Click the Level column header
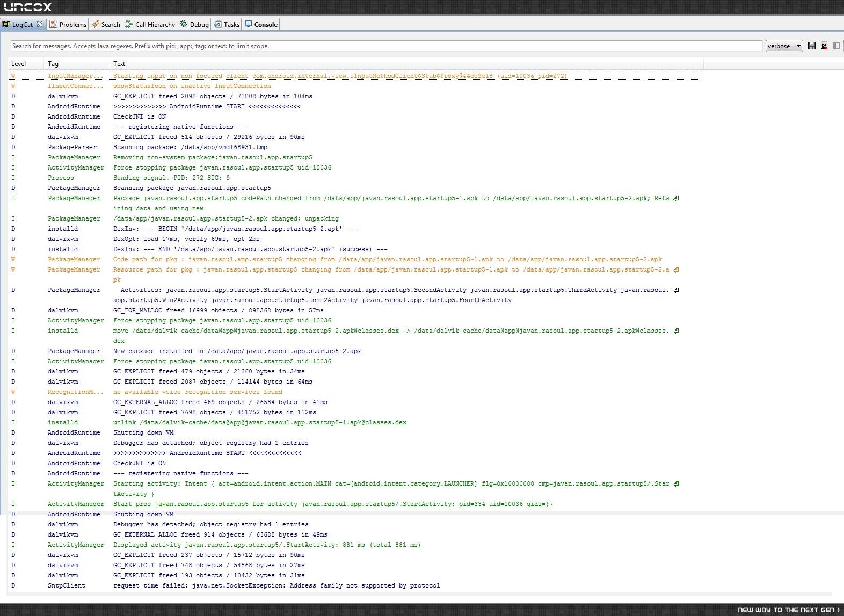The height and width of the screenshot is (616, 844). [x=26, y=64]
